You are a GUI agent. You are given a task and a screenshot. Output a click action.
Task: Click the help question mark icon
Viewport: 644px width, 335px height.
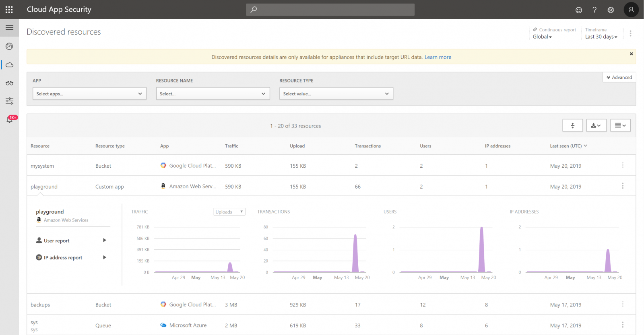pyautogui.click(x=594, y=10)
